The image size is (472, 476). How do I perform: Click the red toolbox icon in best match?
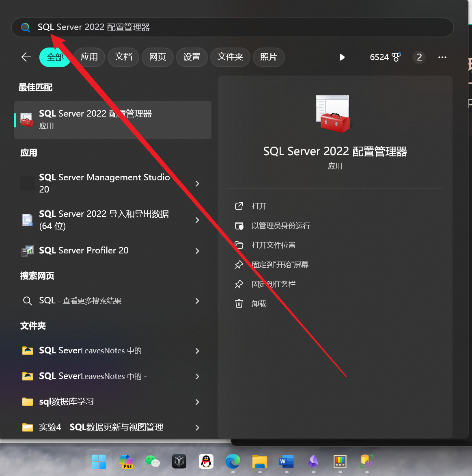27,120
